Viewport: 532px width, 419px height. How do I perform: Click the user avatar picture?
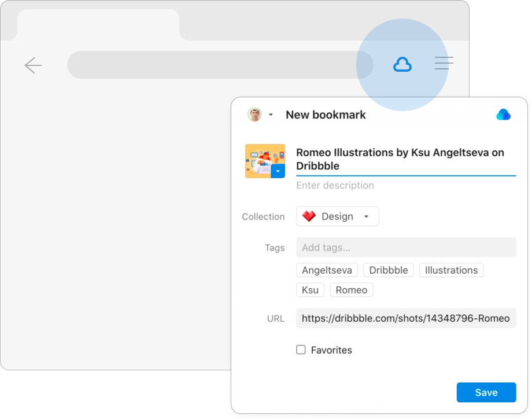tap(254, 115)
